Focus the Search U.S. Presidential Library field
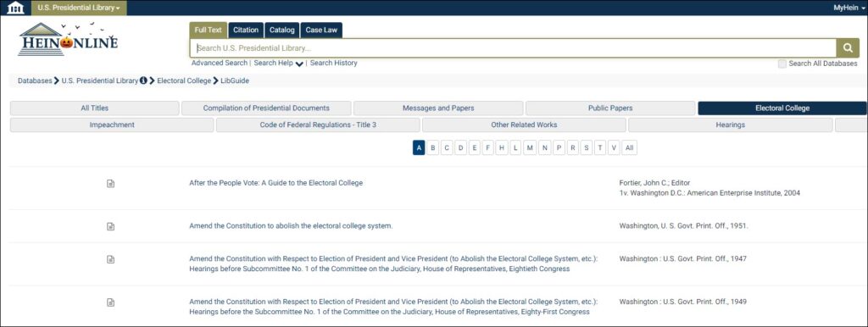The image size is (868, 327). (x=513, y=48)
